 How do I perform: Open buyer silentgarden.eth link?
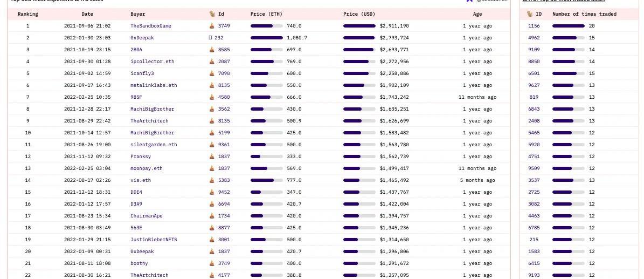pos(154,145)
